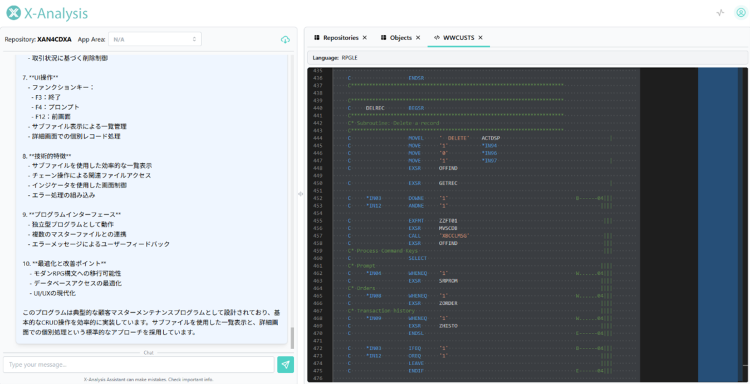Click GETREC on line 450
This screenshot has width=750, height=384.
pos(448,183)
